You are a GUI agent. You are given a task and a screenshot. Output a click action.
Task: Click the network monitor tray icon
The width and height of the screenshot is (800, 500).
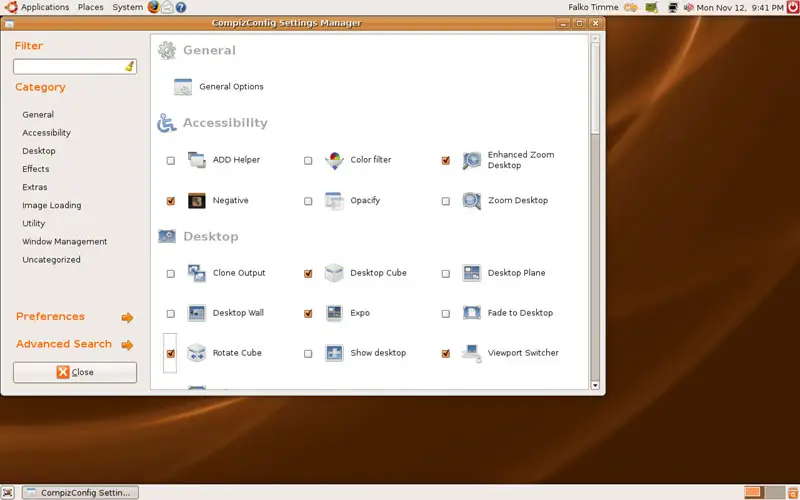point(673,7)
